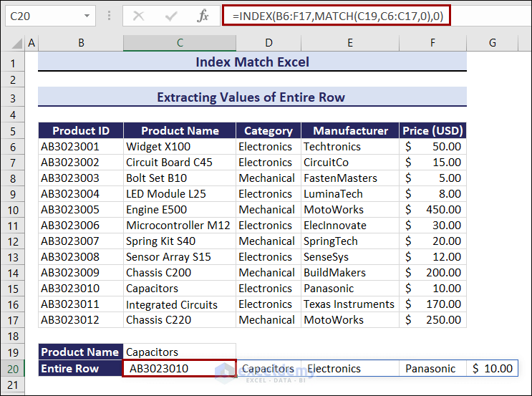Click the Name Box resize dots handle

coord(109,15)
